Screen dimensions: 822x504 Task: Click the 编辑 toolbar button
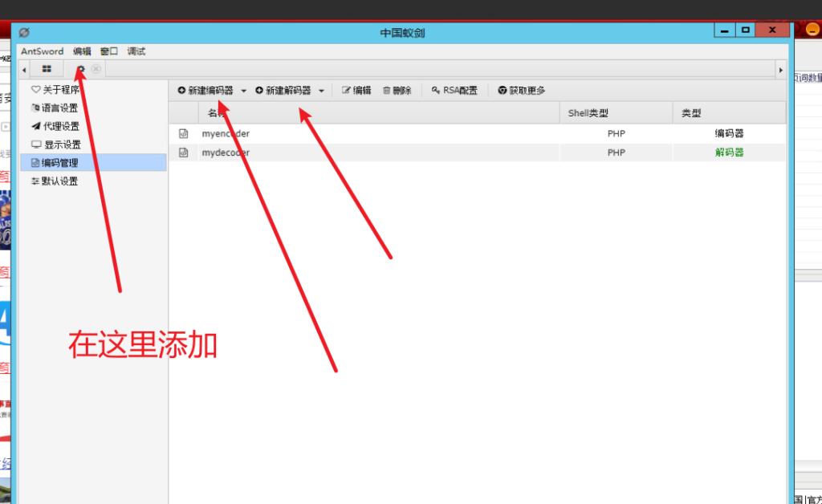click(x=357, y=91)
